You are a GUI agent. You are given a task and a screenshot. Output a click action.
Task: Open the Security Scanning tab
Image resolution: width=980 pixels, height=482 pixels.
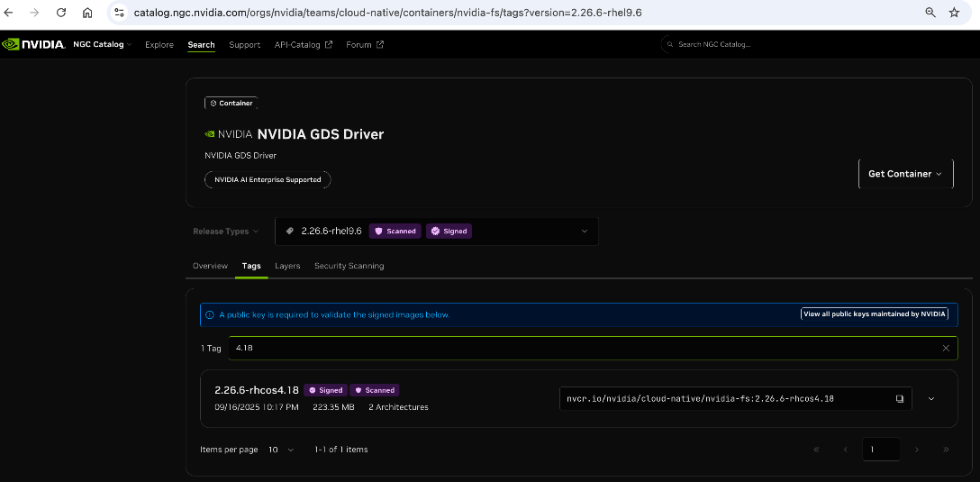[x=349, y=266]
